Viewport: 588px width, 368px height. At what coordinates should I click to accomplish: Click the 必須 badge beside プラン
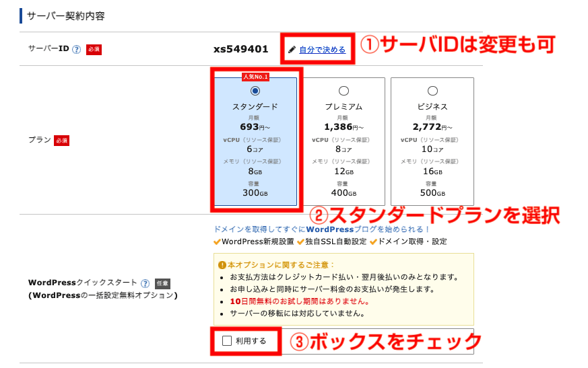(61, 141)
